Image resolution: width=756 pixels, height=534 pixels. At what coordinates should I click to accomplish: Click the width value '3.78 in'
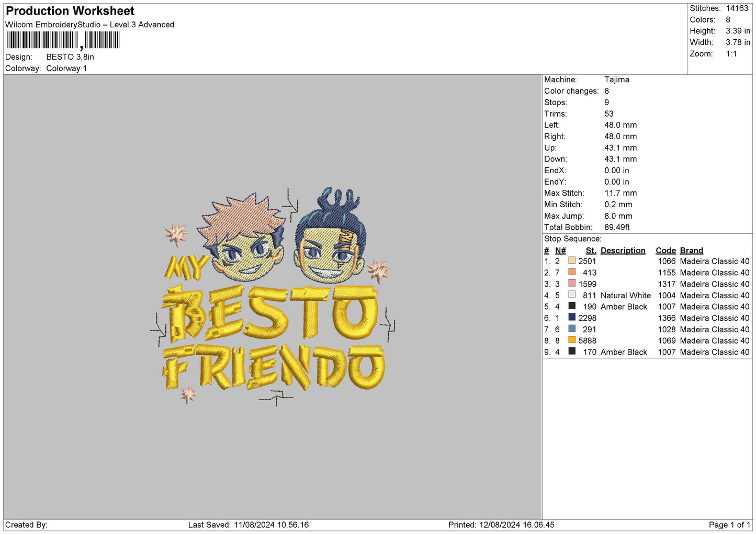click(738, 42)
